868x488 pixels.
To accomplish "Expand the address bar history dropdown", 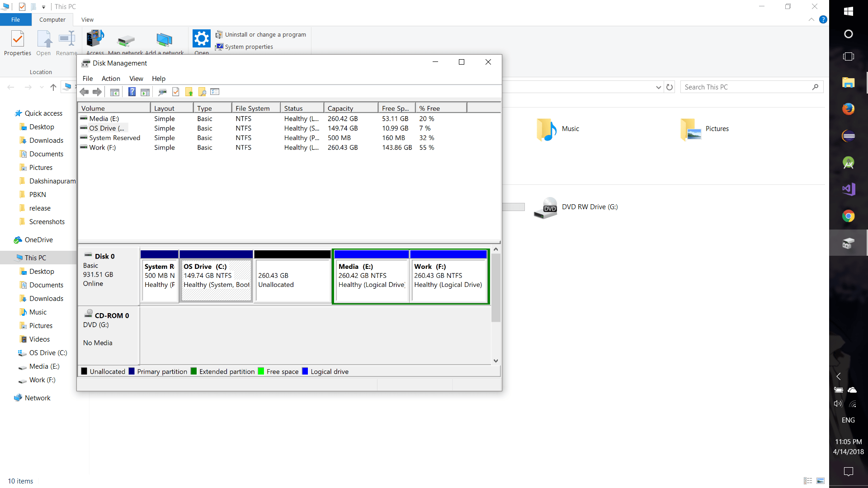I will (x=658, y=87).
